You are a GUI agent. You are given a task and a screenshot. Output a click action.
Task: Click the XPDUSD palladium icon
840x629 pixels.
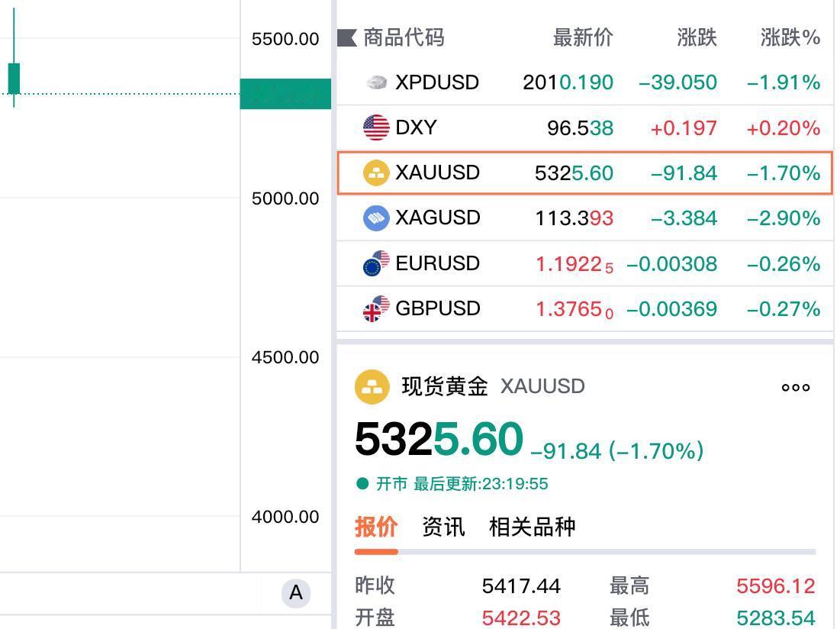tap(376, 82)
